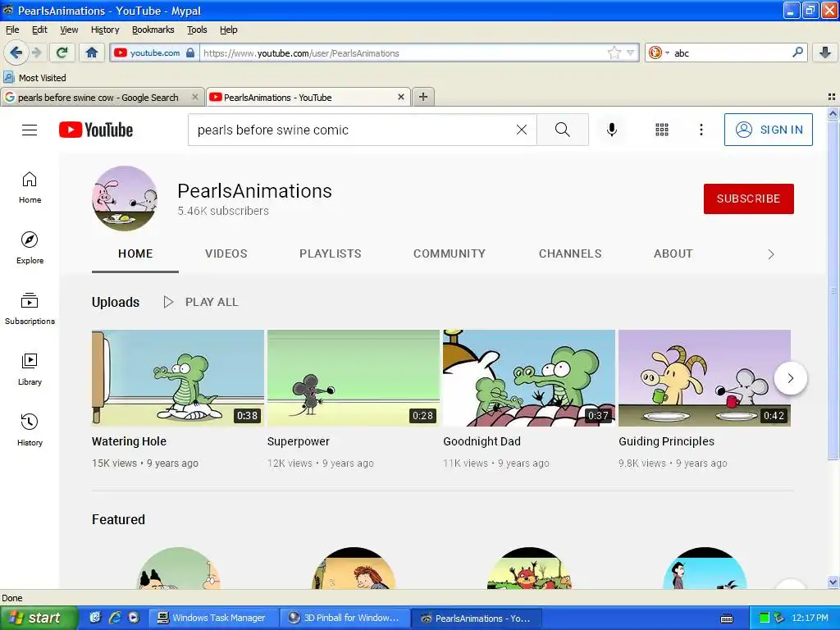
Task: Switch to 3D Pinball on the taskbar
Action: [x=345, y=618]
